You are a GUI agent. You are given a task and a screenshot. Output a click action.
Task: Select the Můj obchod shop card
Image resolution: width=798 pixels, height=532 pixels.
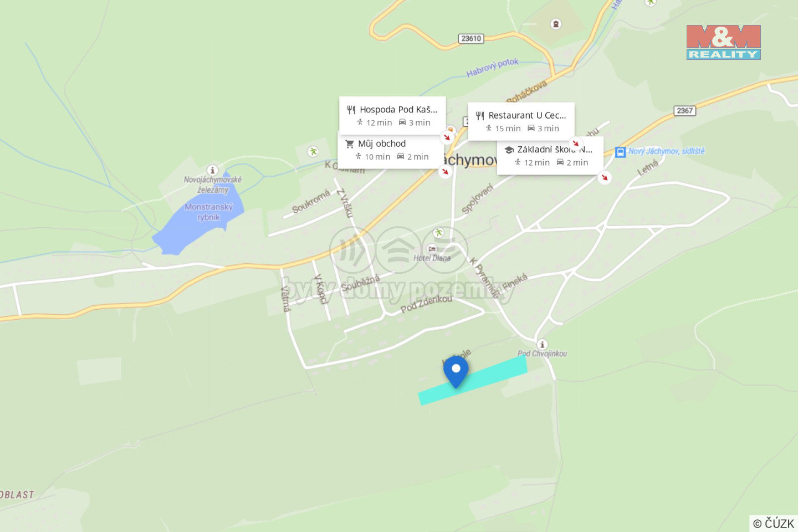tap(391, 150)
